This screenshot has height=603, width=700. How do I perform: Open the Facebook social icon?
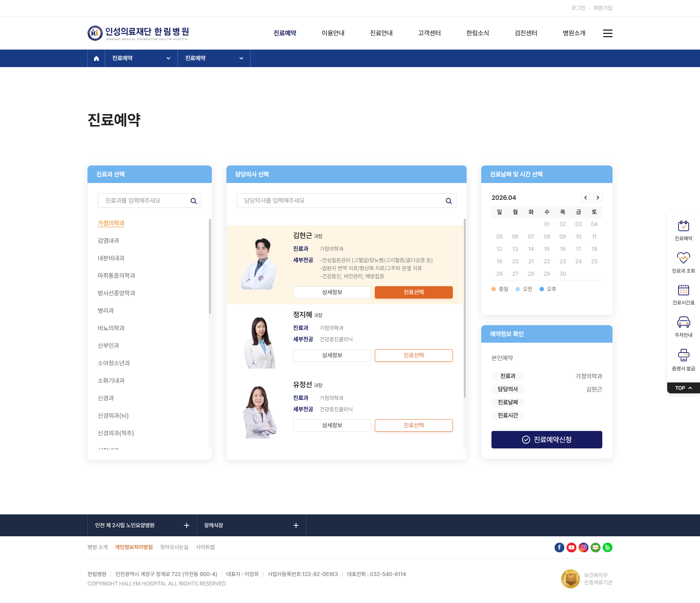pyautogui.click(x=559, y=547)
